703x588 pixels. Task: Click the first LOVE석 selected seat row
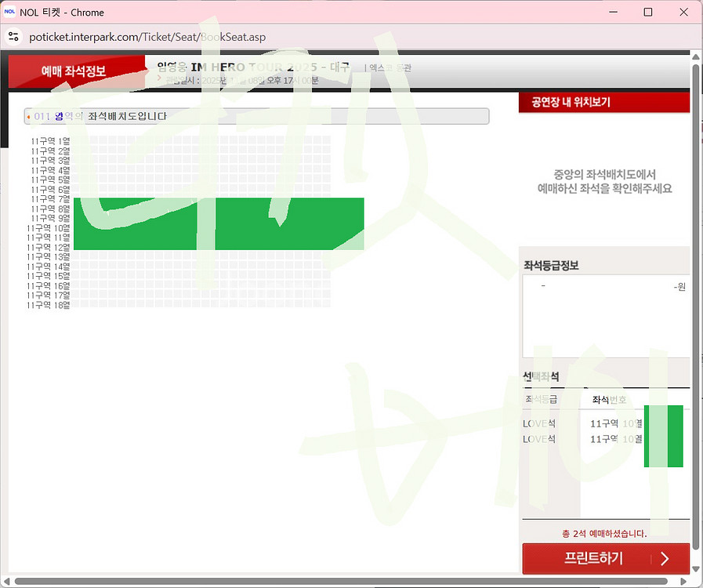[583, 423]
